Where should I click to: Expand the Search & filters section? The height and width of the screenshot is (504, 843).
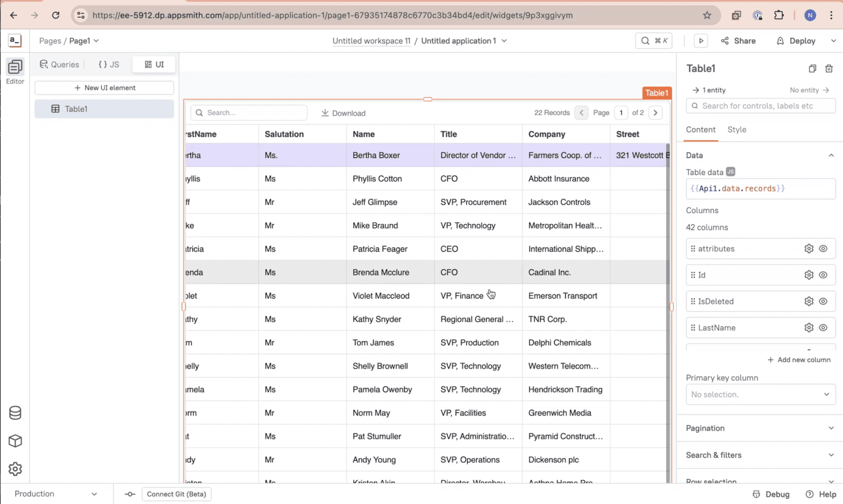point(760,455)
